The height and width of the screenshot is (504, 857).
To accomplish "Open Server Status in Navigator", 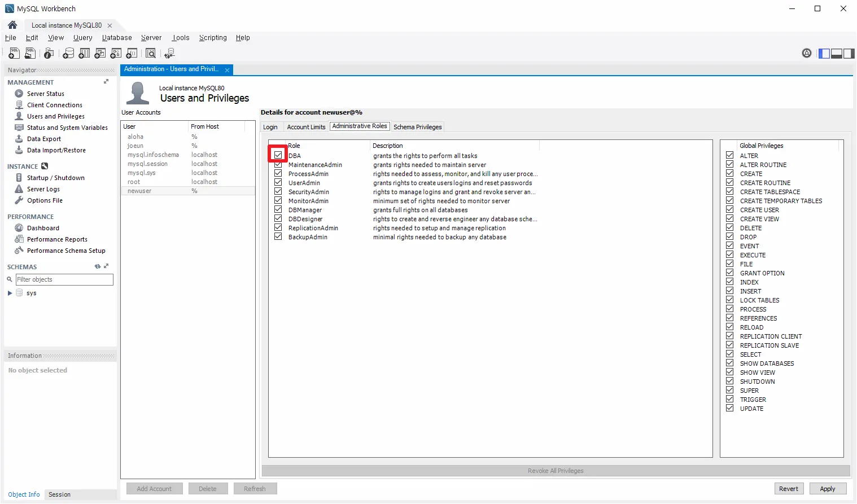I will click(46, 94).
